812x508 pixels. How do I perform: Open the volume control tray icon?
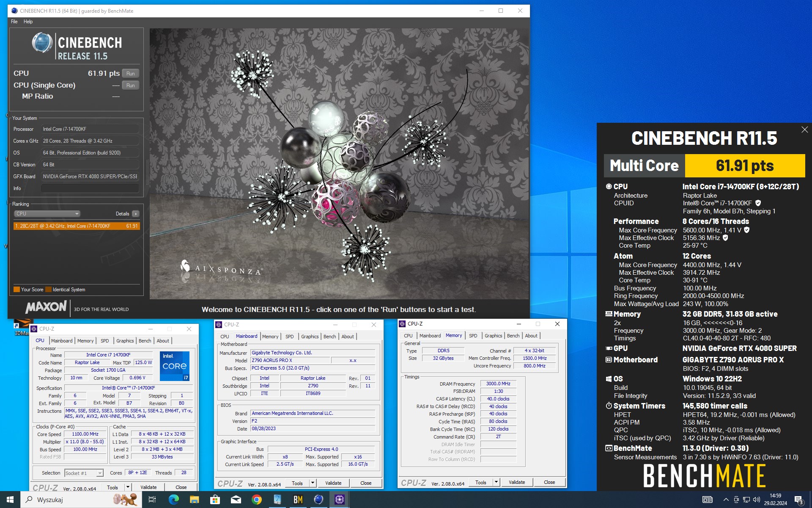pyautogui.click(x=757, y=500)
